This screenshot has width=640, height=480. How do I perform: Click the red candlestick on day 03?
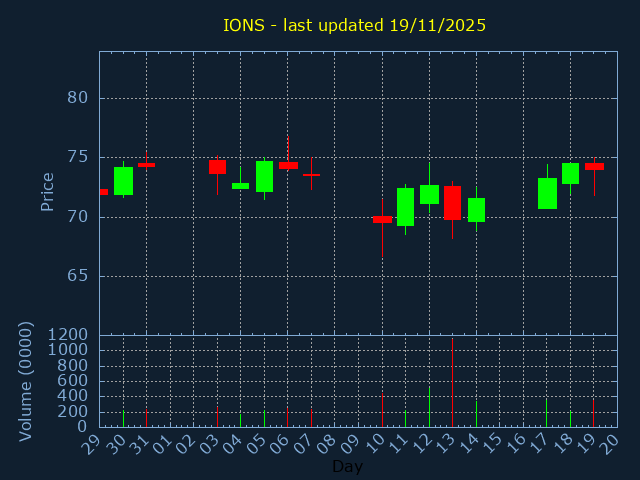coord(217,167)
